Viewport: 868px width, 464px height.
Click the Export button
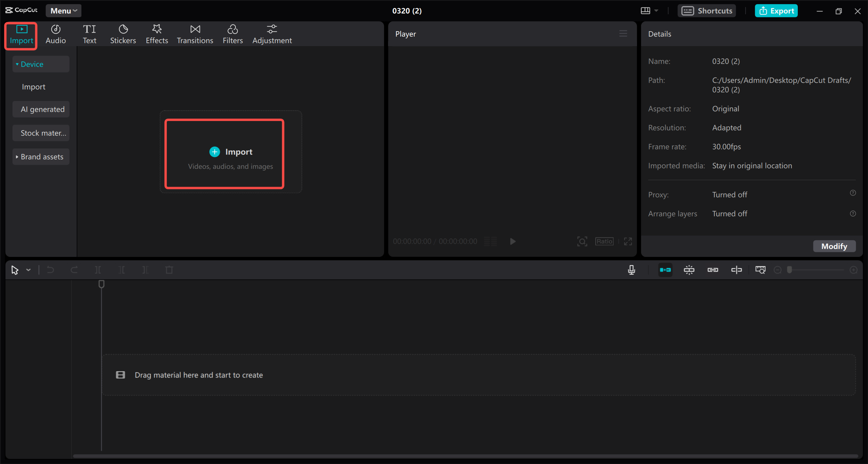(776, 11)
